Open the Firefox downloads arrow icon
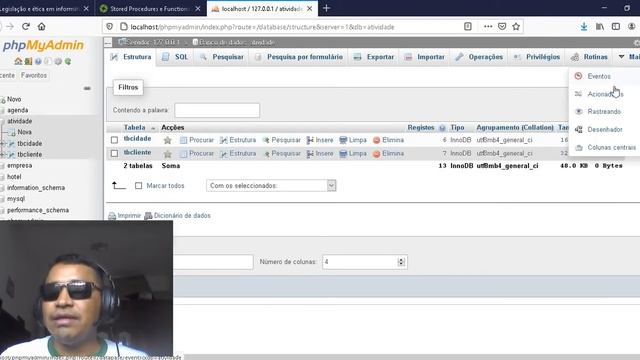 point(584,27)
